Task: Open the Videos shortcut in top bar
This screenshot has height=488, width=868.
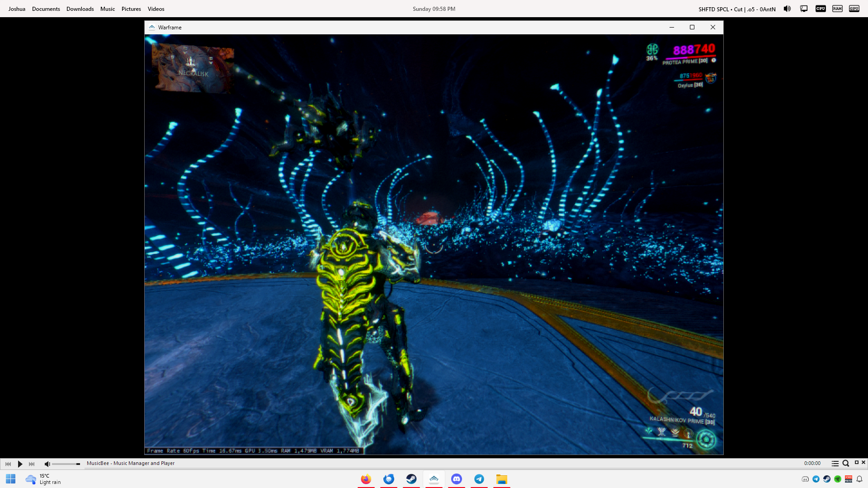Action: pyautogui.click(x=156, y=9)
